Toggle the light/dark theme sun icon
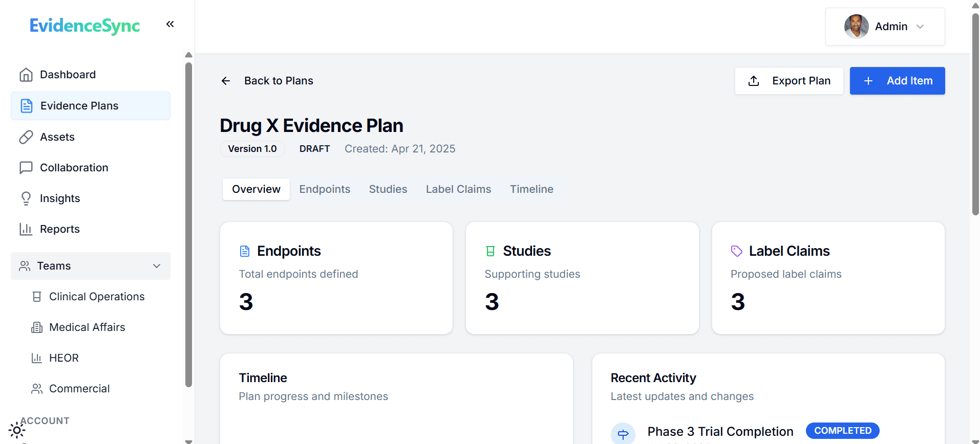The image size is (980, 444). (17, 430)
